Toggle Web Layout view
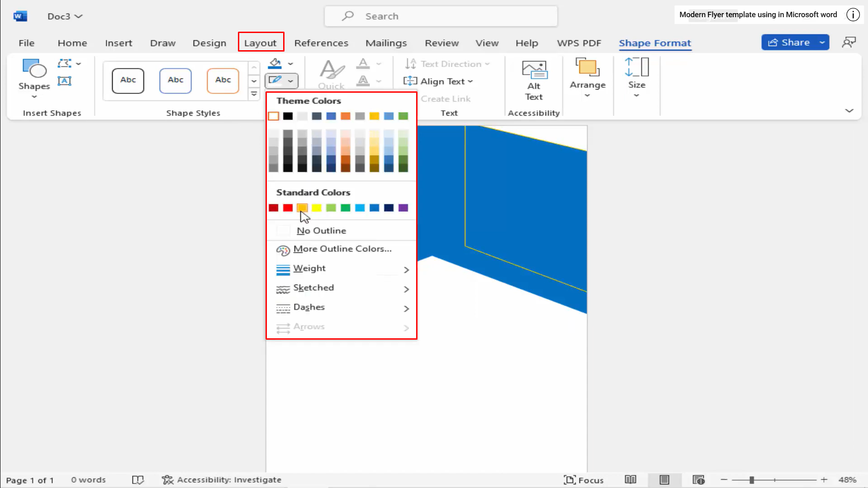868x488 pixels. coord(698,480)
